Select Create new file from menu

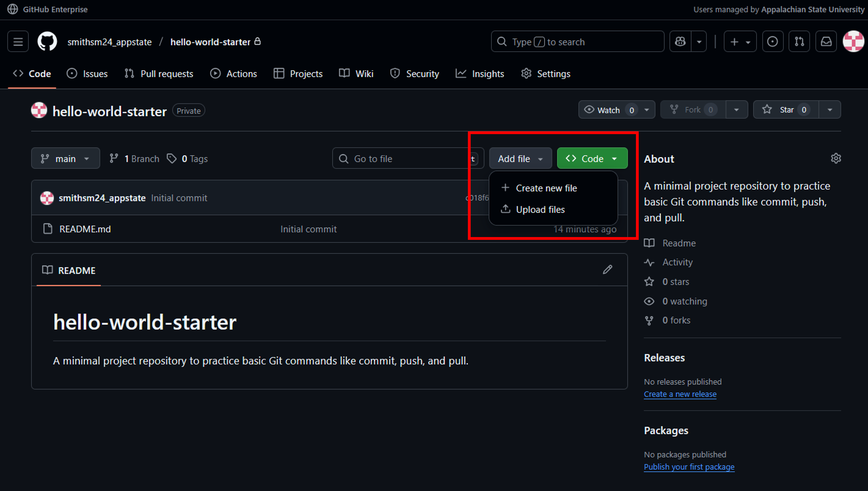click(546, 188)
